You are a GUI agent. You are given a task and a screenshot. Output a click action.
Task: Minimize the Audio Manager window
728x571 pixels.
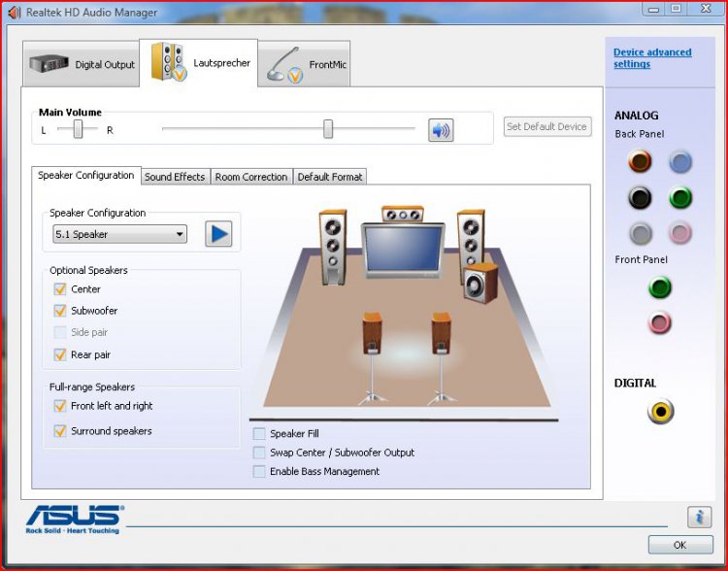pyautogui.click(x=653, y=9)
